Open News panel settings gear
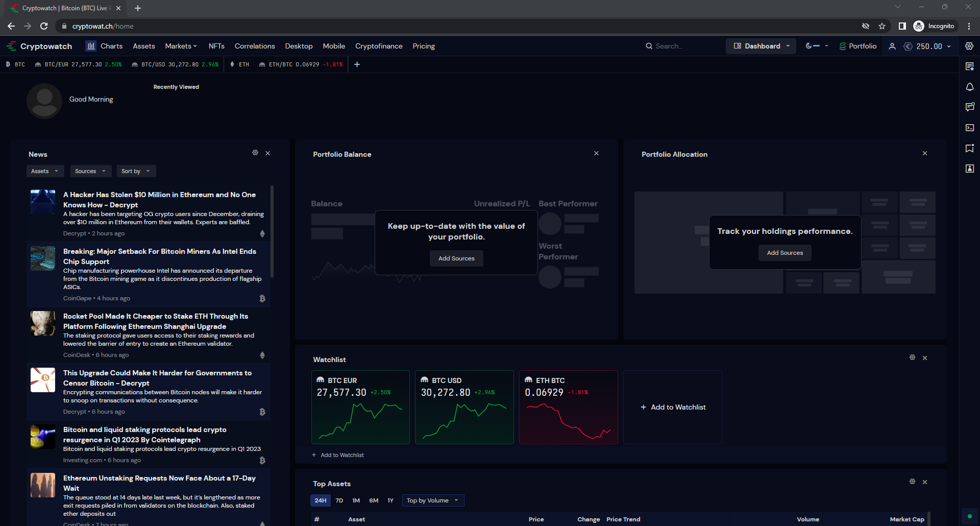The image size is (980, 526). [x=255, y=153]
